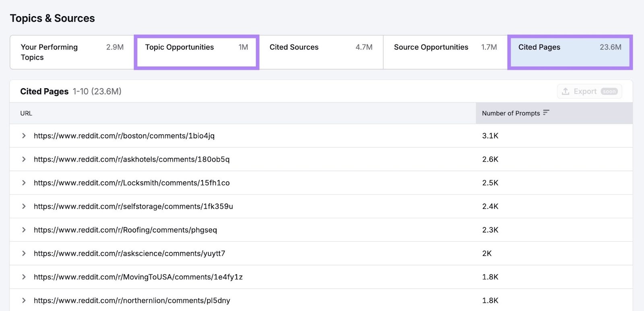
Task: Click the URL column header
Action: [26, 113]
